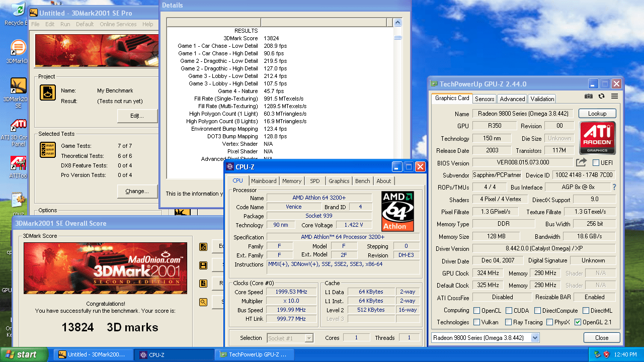644x362 pixels.
Task: Toggle the DirectCompute checkbox
Action: tap(538, 311)
